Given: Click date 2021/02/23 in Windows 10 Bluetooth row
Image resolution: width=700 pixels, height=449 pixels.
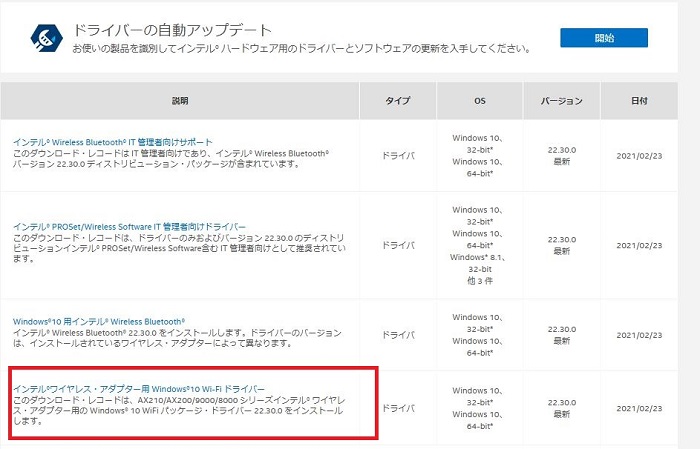Looking at the screenshot, I should (x=639, y=335).
